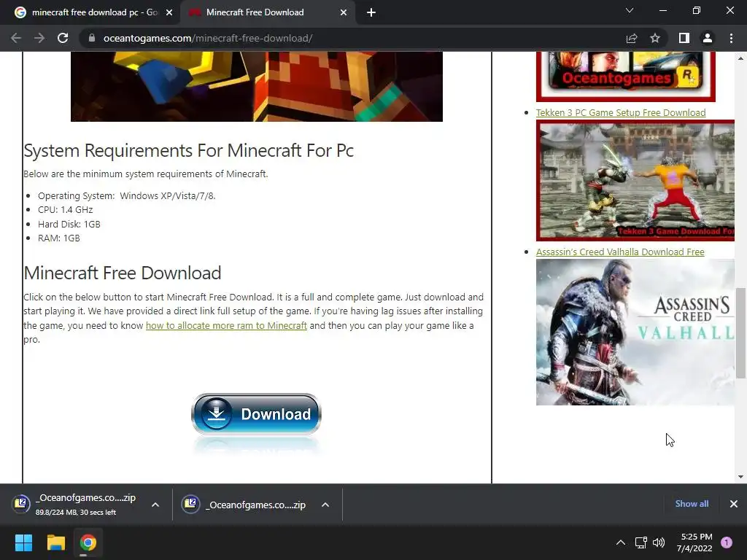This screenshot has width=747, height=560.
Task: Reload the current page
Action: (x=63, y=38)
